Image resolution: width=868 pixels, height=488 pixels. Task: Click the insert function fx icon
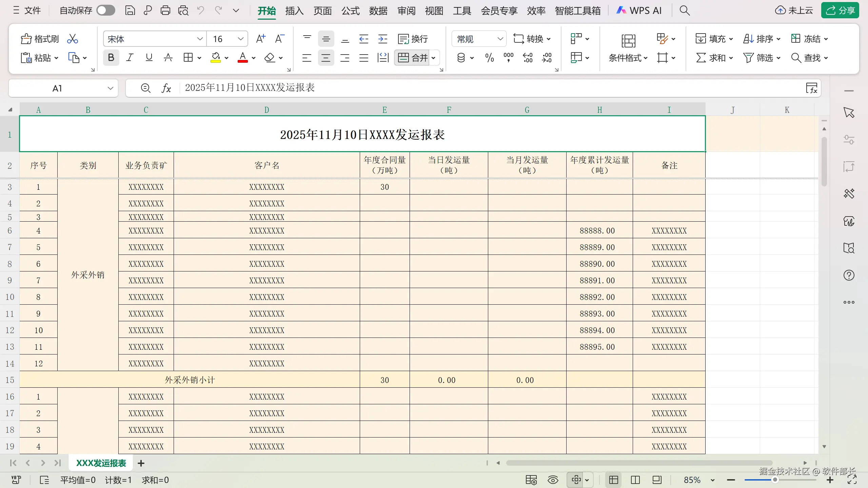[x=166, y=88]
